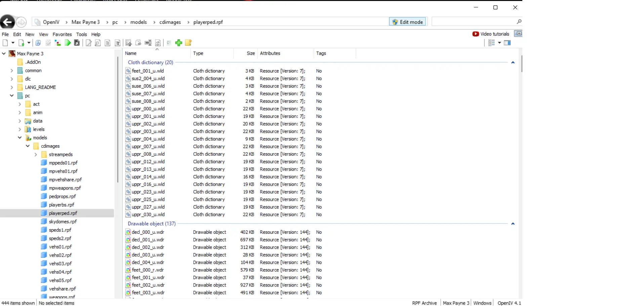The height and width of the screenshot is (306, 644).
Task: Toggle Edit mode button
Action: (408, 22)
